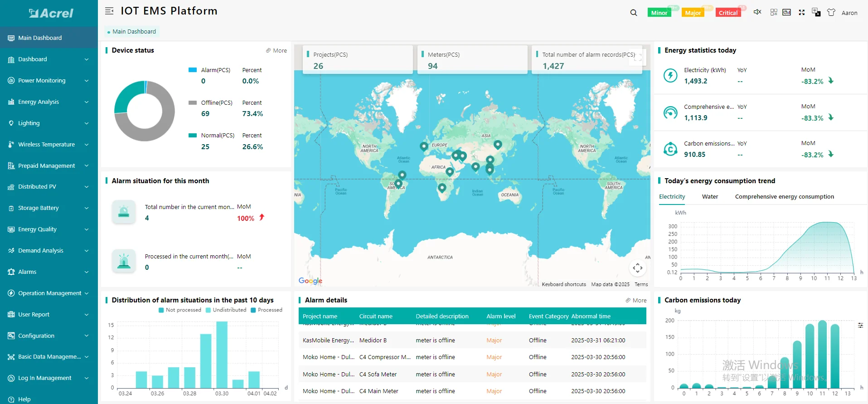Screen dimensions: 868x404
Task: Expand the map to fullscreen icon
Action: pos(638,57)
